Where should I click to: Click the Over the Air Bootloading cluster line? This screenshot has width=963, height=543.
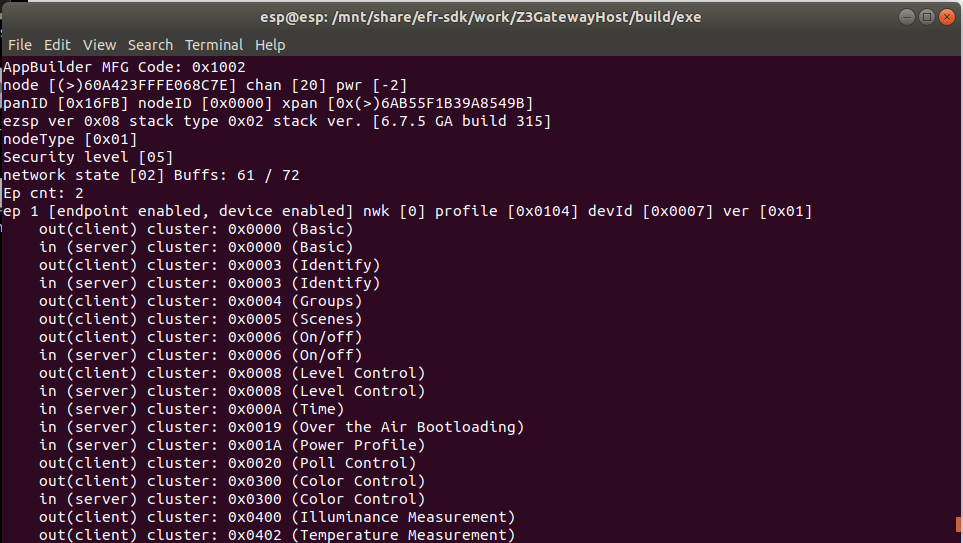pos(280,427)
